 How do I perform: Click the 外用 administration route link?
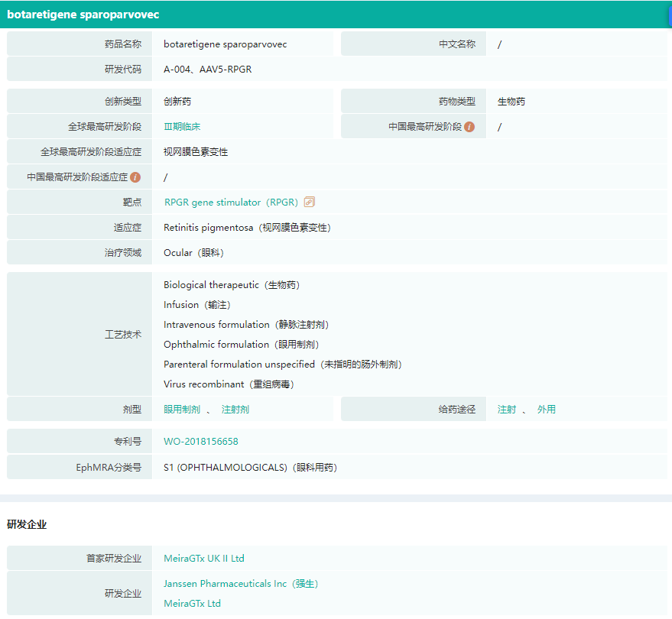click(547, 410)
